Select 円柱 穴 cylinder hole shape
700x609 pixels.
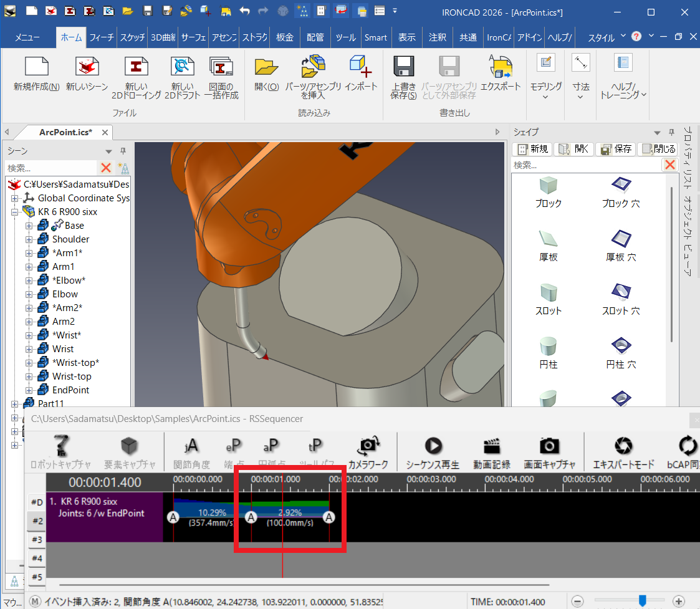[621, 345]
